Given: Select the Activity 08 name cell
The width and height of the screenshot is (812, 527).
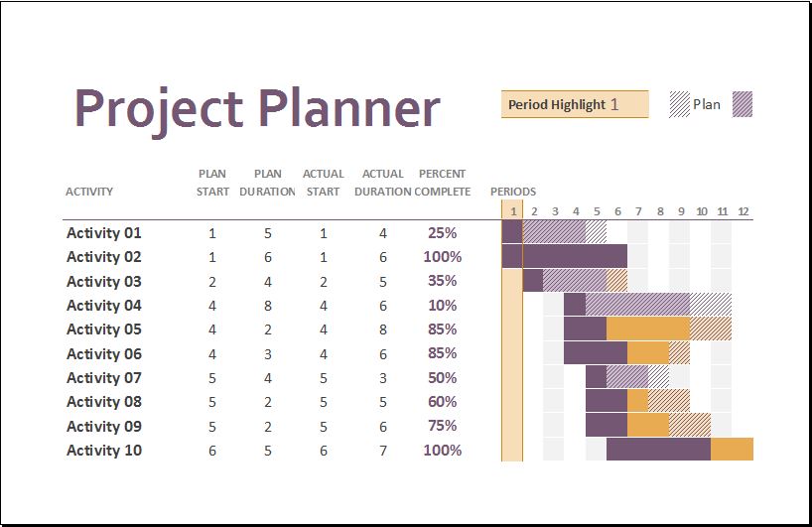Looking at the screenshot, I should point(104,402).
